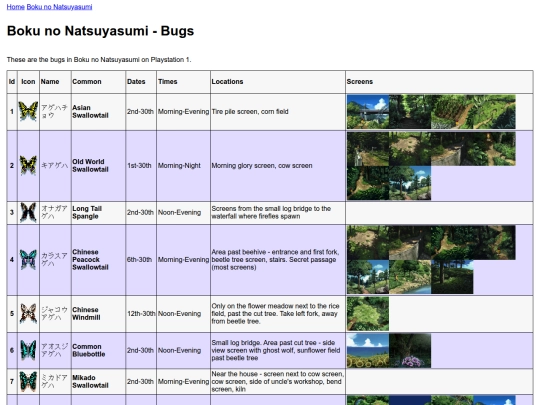Open the sunflower field screenshot in Common Bluebottle row

pos(368,351)
